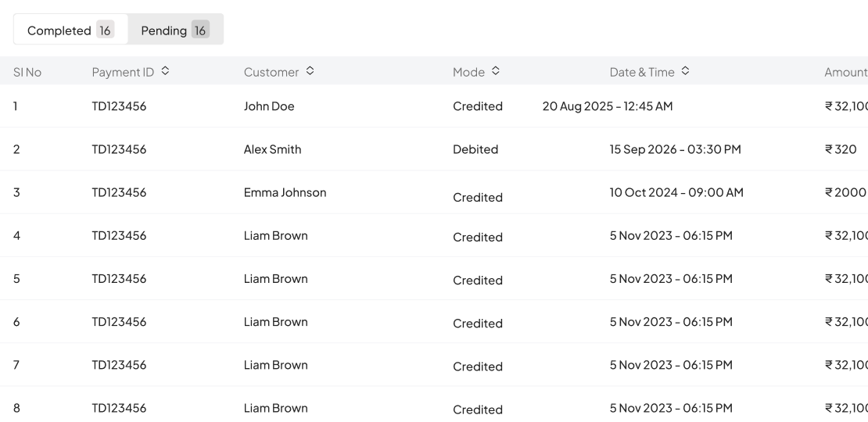Select the 10 Oct 2024 date entry
This screenshot has width=868, height=422.
(676, 192)
